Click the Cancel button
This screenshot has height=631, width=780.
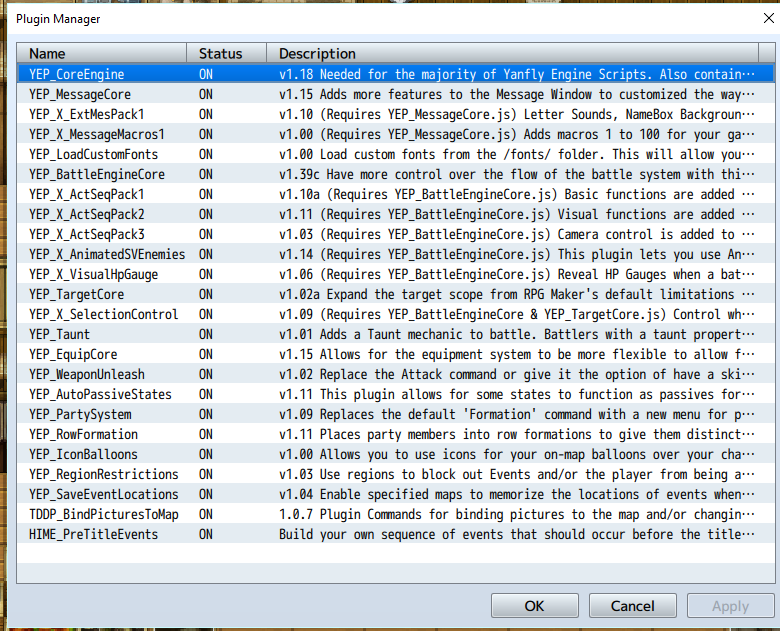point(632,606)
